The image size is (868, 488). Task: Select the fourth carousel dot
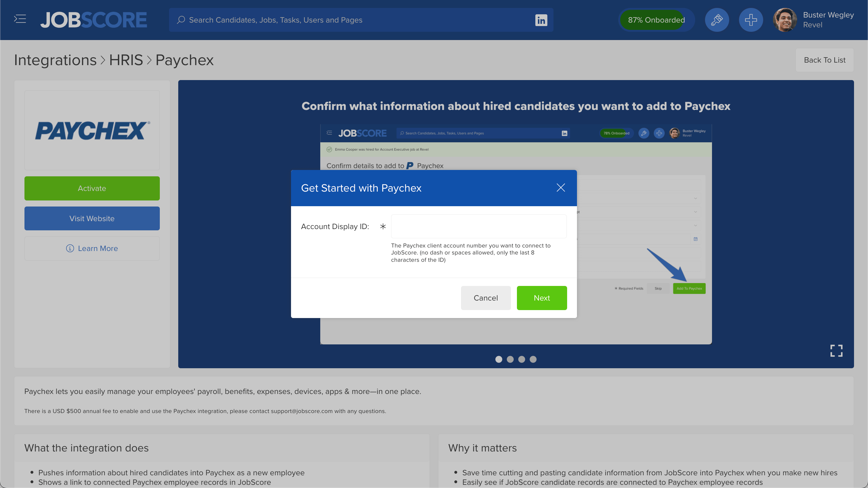(x=533, y=359)
